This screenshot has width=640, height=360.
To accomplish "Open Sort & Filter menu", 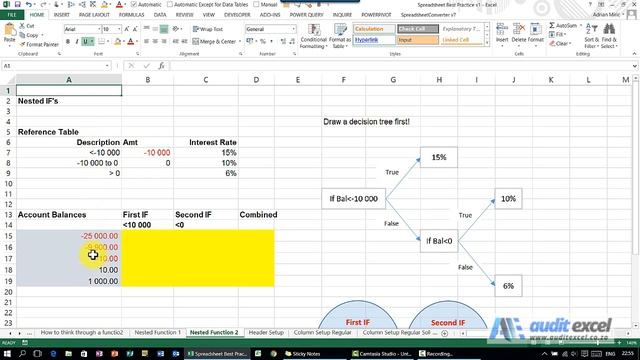I will [591, 36].
